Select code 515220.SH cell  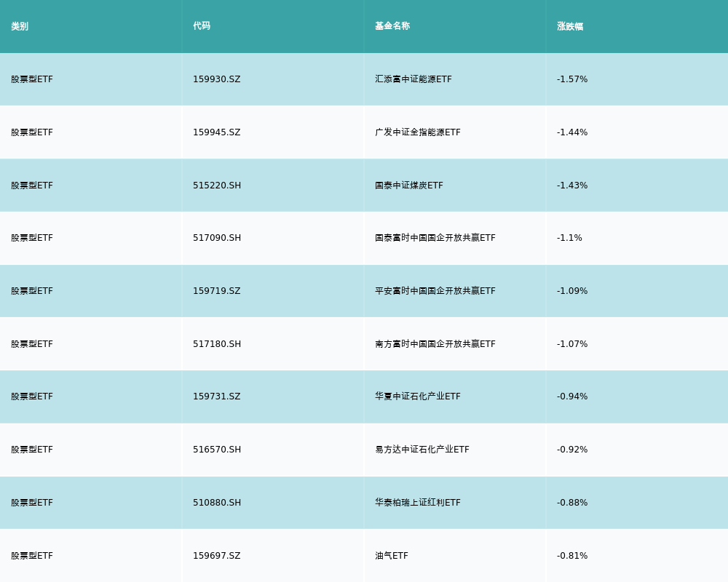coord(216,186)
